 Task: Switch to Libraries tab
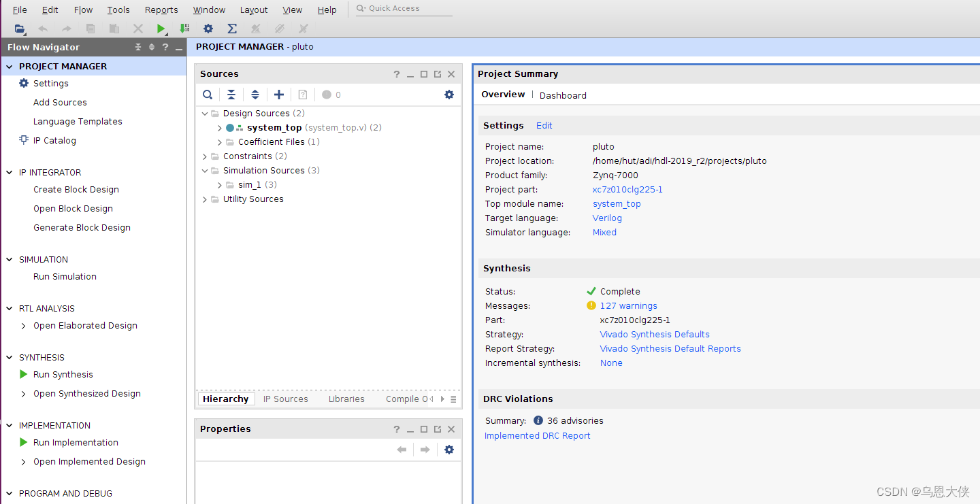[346, 399]
